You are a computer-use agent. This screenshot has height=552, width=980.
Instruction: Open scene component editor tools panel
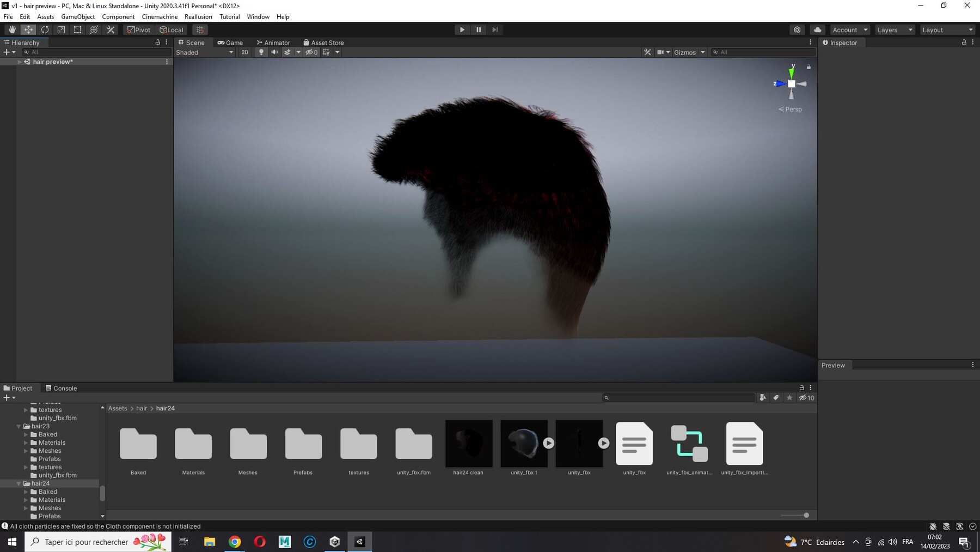click(x=647, y=52)
